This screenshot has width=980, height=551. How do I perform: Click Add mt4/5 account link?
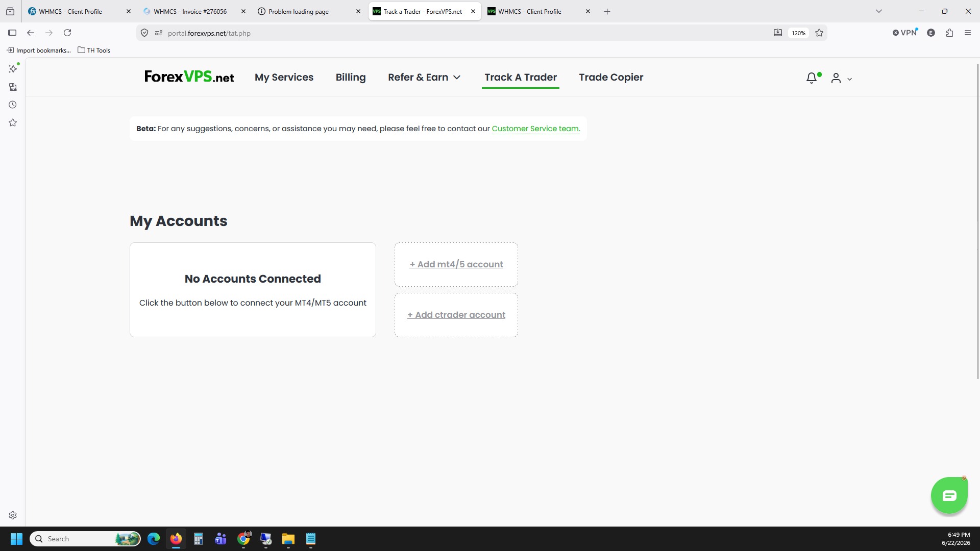(x=456, y=264)
